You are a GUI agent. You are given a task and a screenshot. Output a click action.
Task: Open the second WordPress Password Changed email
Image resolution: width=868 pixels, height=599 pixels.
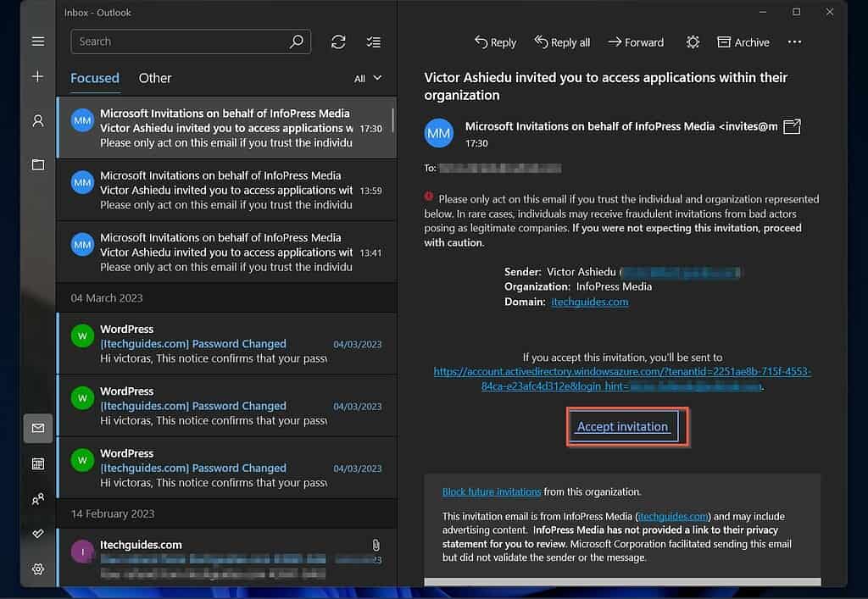[226, 406]
